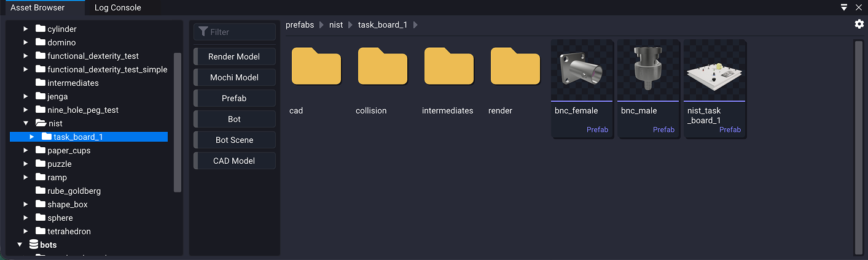The image size is (868, 260).
Task: Switch to the Log Console tab
Action: point(118,7)
